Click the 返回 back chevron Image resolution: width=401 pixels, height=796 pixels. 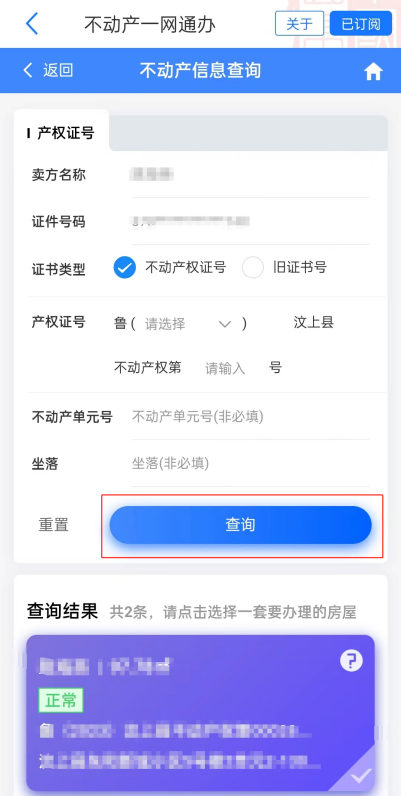pos(28,70)
